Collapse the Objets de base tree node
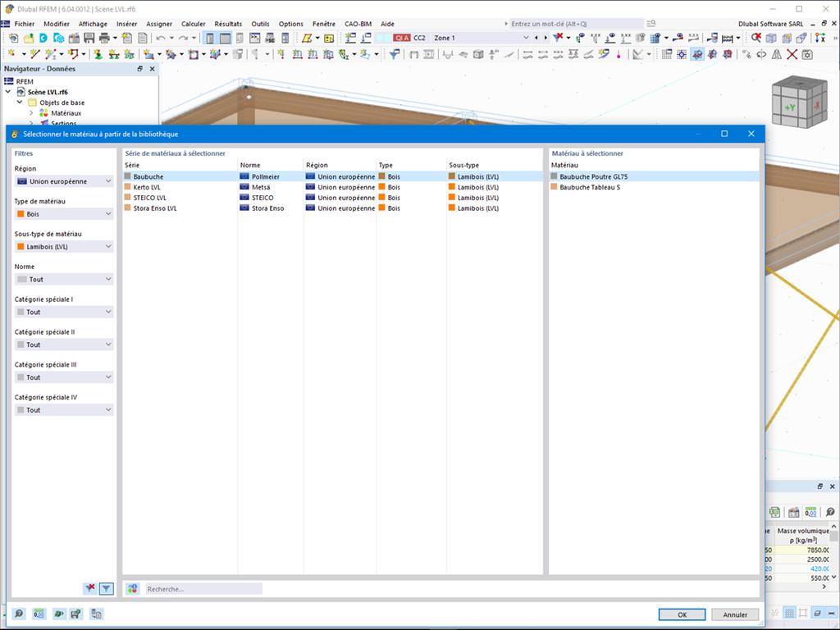The height and width of the screenshot is (630, 840). pyautogui.click(x=20, y=103)
